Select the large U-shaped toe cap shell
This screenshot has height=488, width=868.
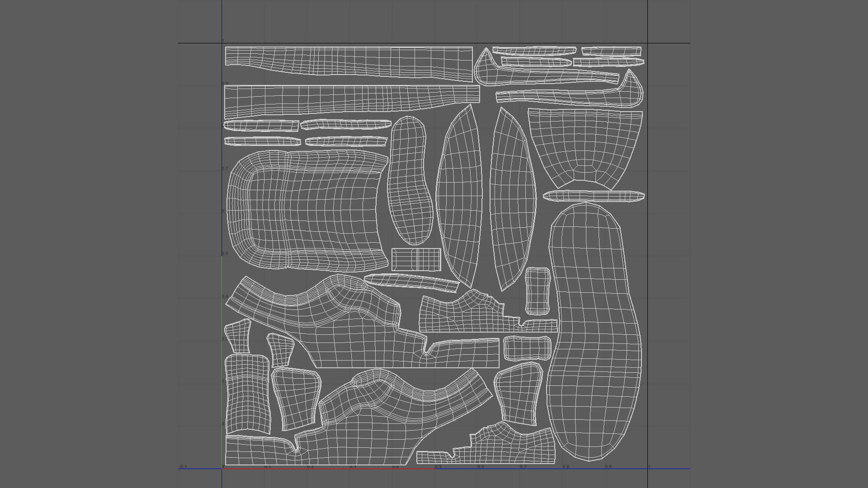pos(307,211)
